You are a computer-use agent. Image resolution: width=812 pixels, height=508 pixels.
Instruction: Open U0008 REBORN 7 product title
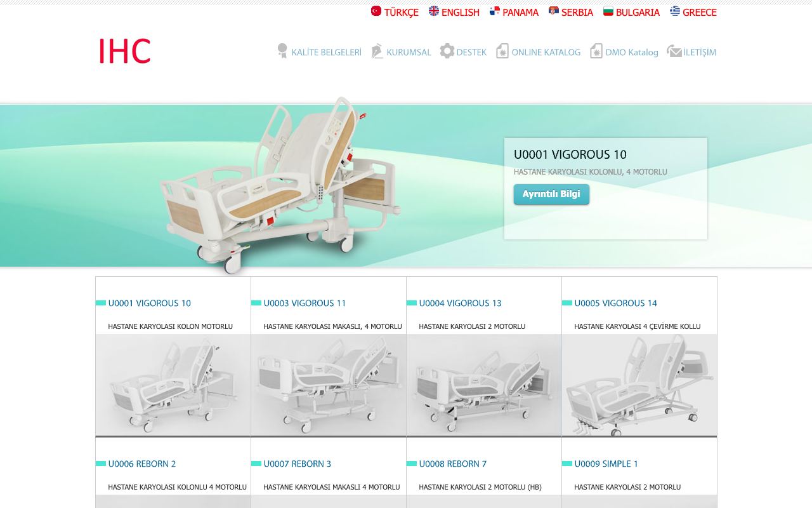[453, 464]
